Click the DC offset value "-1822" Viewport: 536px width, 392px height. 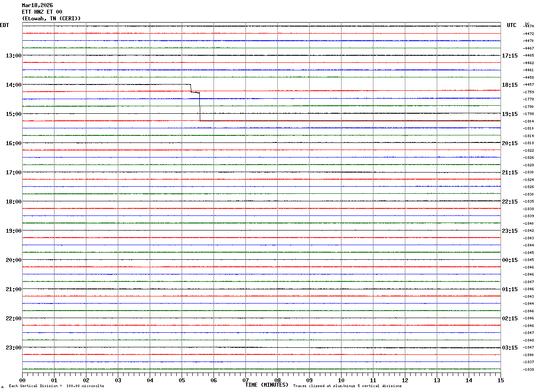point(528,150)
